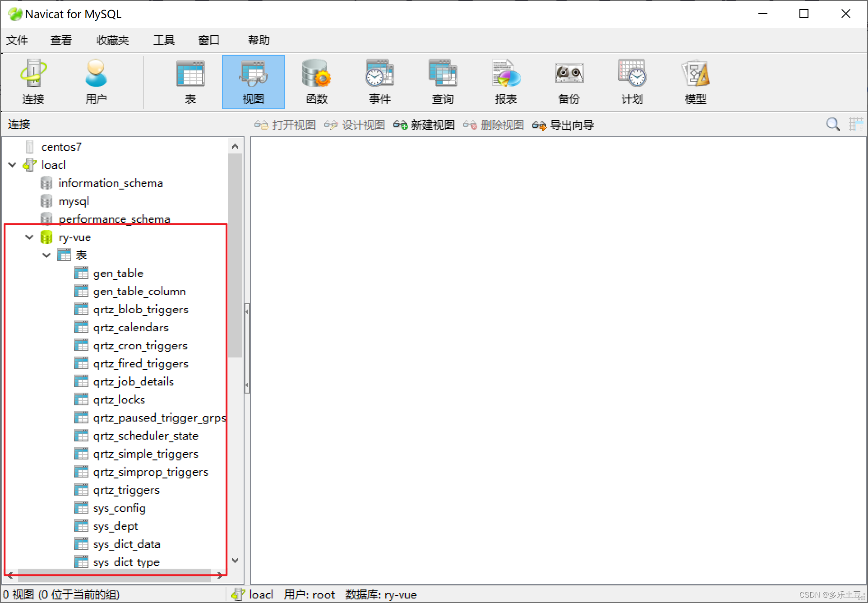
Task: Click the 事件 (Event) toolbar icon
Action: [x=379, y=82]
